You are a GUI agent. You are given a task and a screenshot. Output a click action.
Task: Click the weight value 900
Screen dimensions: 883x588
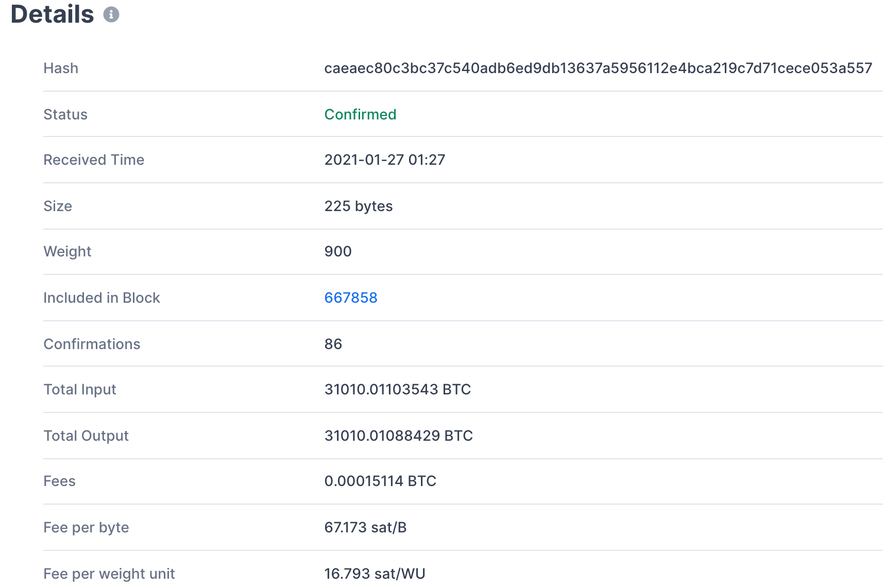click(x=338, y=251)
